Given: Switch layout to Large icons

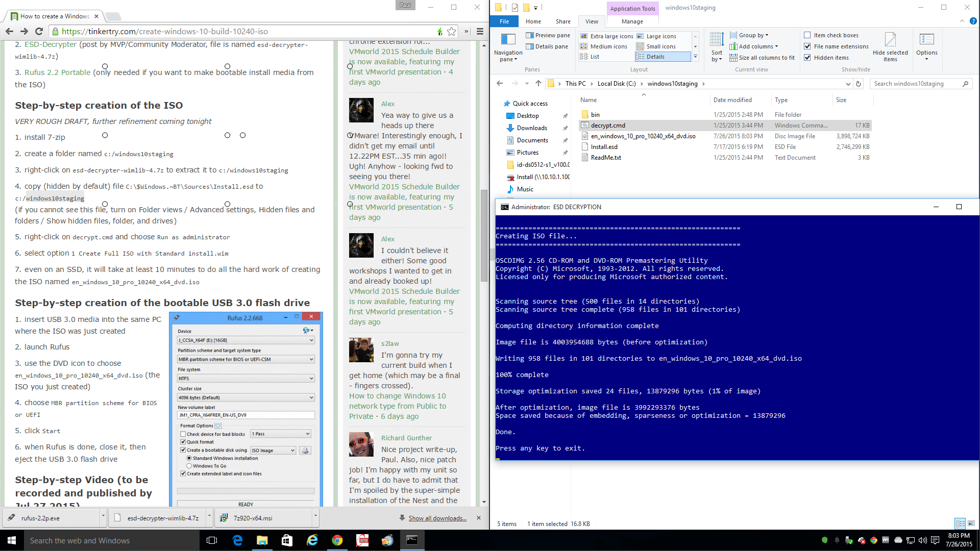Looking at the screenshot, I should 656,36.
